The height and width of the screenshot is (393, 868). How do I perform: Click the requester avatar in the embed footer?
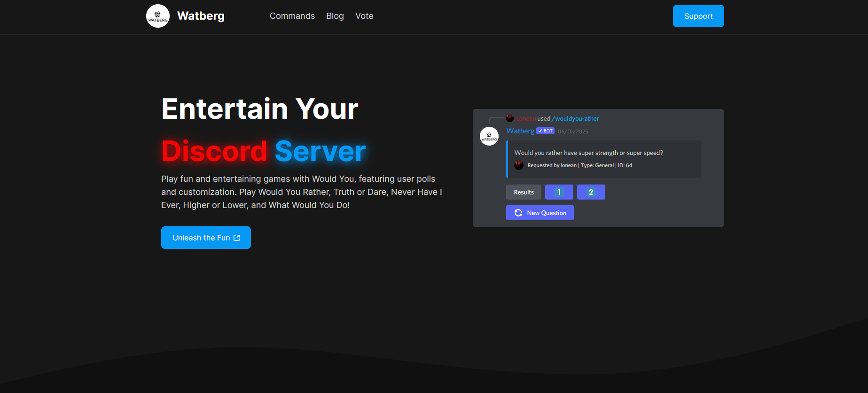coord(519,165)
